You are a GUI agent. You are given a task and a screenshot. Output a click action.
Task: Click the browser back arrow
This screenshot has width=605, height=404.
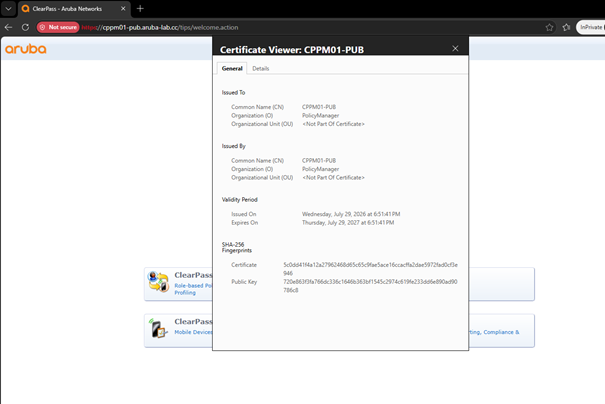(8, 27)
